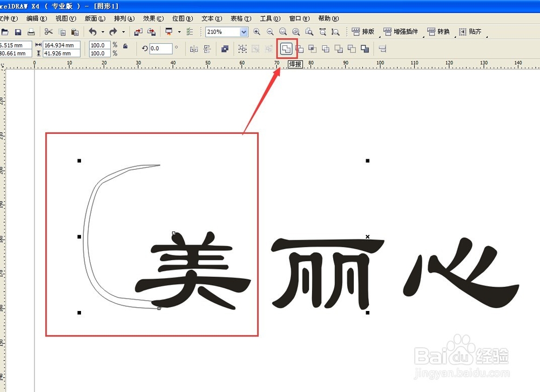Click the Trim shaping icon
Image resolution: width=540 pixels, height=392 pixels.
(x=300, y=49)
